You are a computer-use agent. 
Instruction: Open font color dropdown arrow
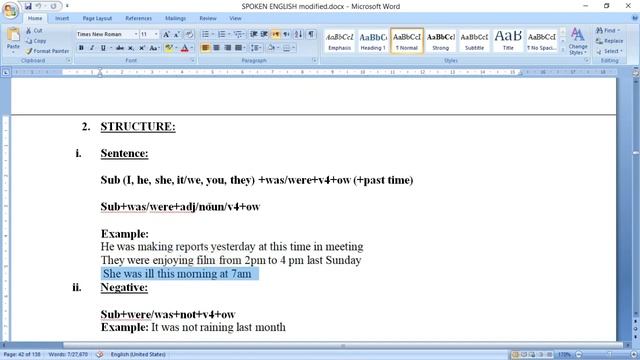point(192,48)
